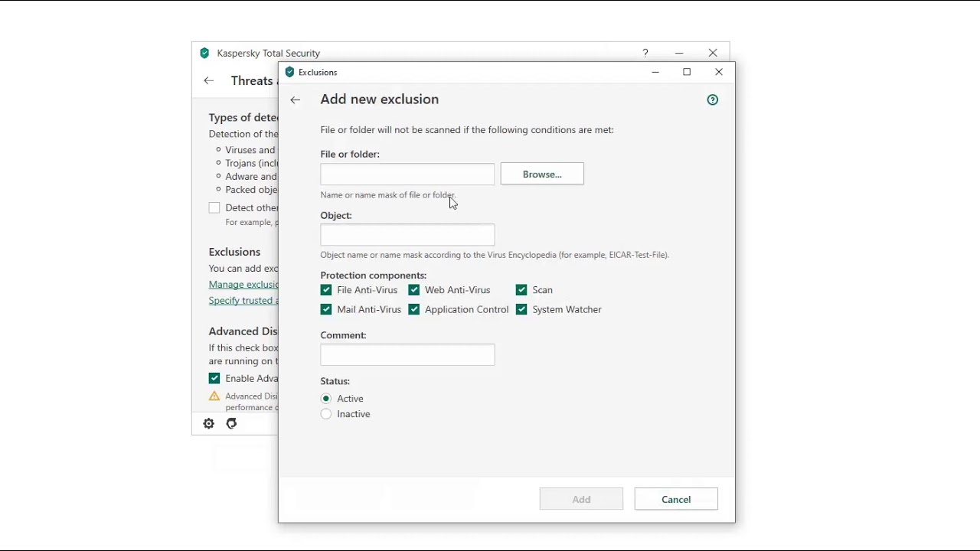Screen dimensions: 980x551
Task: Focus the File or folder input field
Action: coord(407,174)
